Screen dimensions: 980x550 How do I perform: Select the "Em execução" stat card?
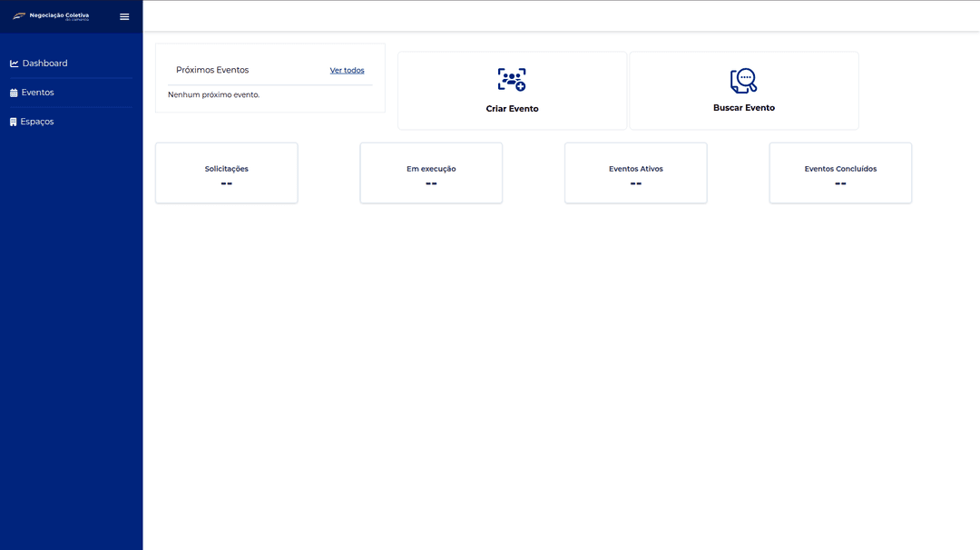431,173
